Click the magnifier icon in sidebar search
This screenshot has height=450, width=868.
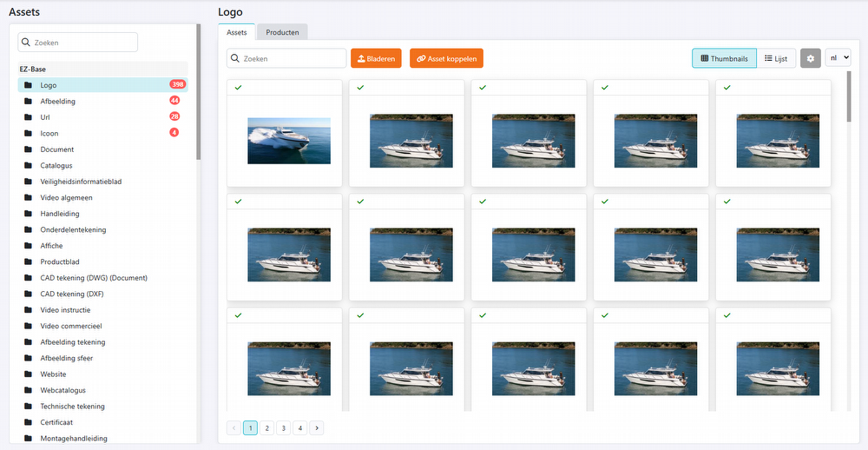25,42
